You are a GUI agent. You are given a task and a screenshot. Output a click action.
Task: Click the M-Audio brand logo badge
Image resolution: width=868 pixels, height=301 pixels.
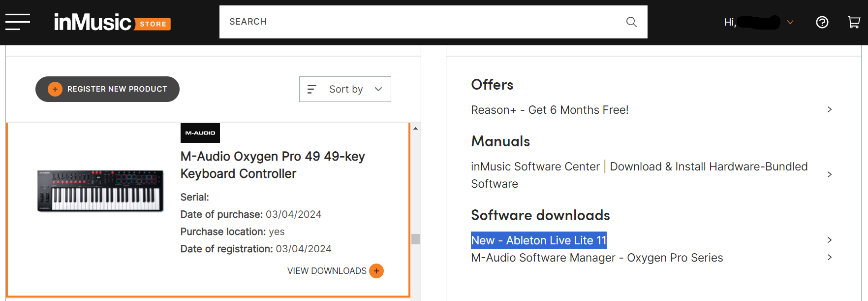pyautogui.click(x=200, y=133)
